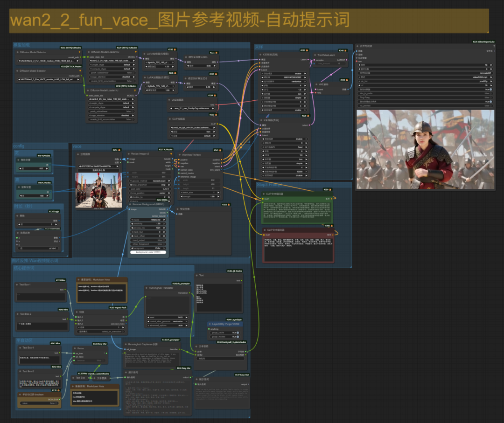The image size is (504, 423).
Task: Click the CLIP output port on CLIP加载器
Action: (x=217, y=124)
